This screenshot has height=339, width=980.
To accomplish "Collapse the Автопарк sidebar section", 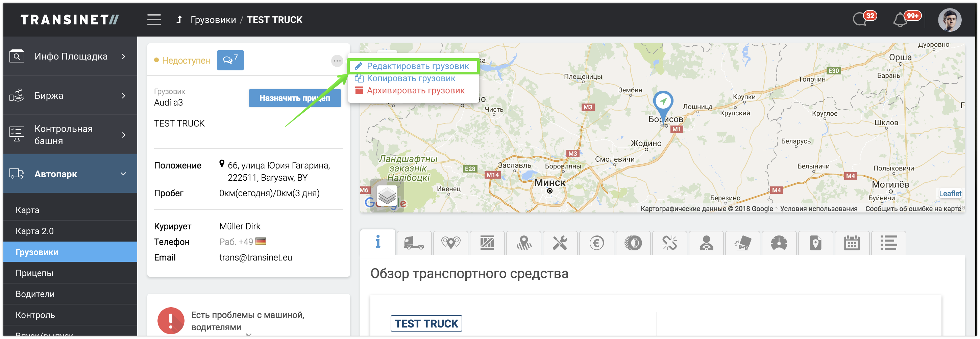I will click(70, 174).
